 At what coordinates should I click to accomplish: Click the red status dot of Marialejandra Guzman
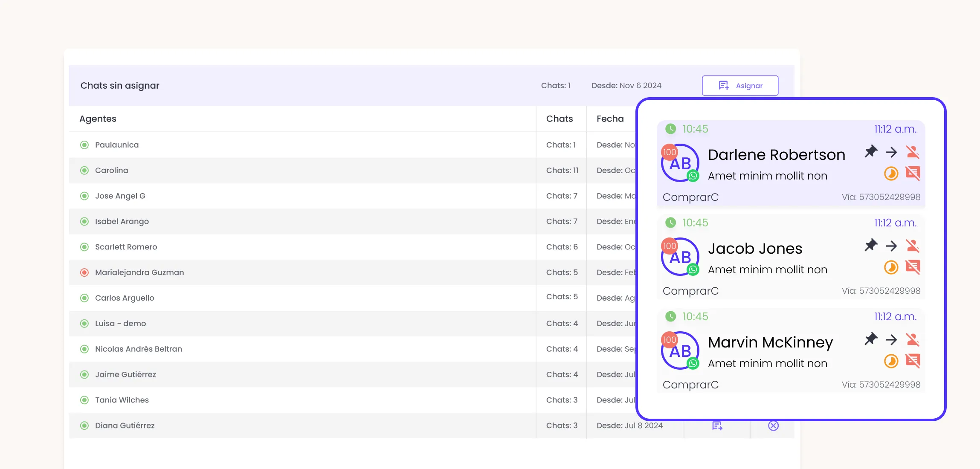click(84, 272)
